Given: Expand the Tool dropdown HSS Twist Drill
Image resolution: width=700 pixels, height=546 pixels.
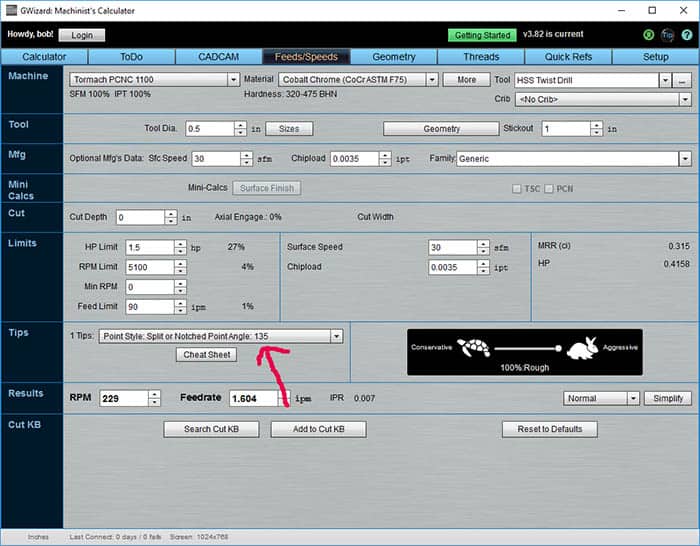Looking at the screenshot, I should [665, 81].
